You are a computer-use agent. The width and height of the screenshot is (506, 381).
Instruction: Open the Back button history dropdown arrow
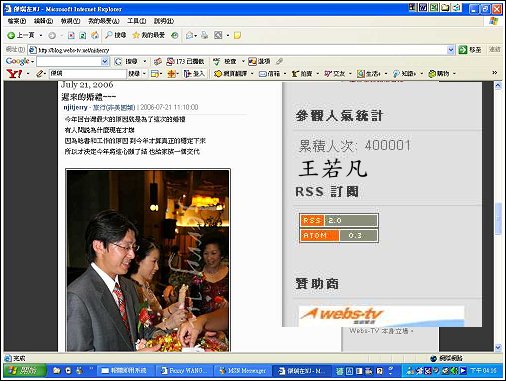click(x=41, y=35)
